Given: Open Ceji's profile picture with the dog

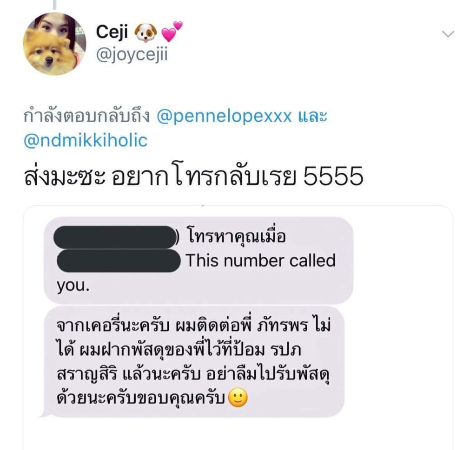Looking at the screenshot, I should point(55,44).
